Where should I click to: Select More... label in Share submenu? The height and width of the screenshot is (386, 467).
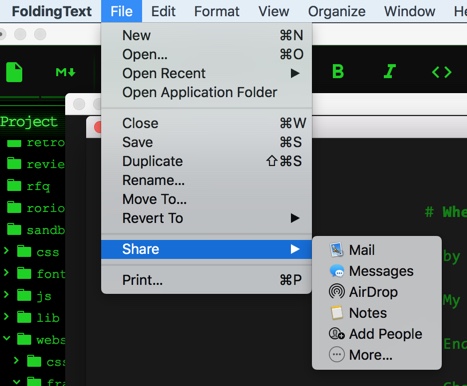pos(371,355)
